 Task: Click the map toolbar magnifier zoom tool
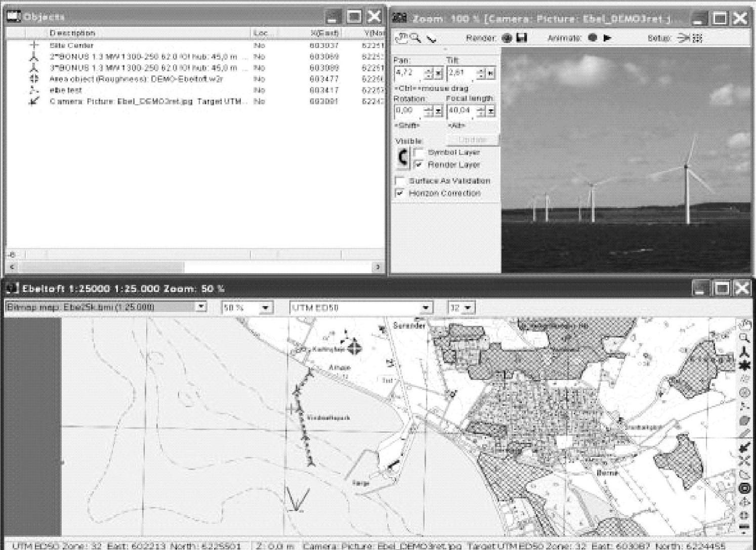click(744, 337)
